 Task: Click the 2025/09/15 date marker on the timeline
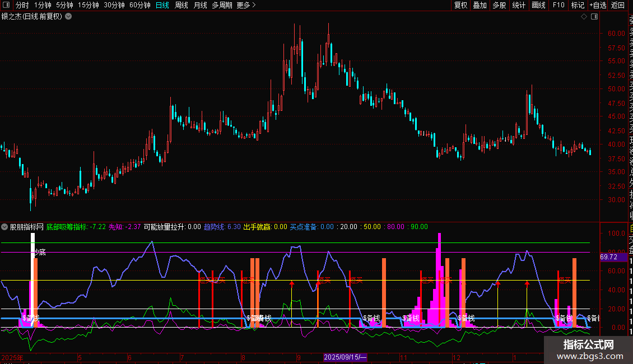click(346, 357)
